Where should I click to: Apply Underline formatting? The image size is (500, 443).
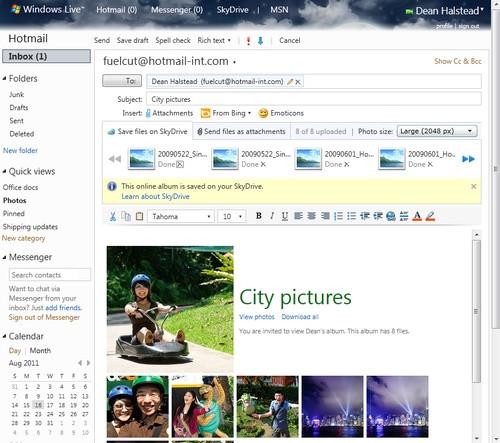tap(284, 216)
